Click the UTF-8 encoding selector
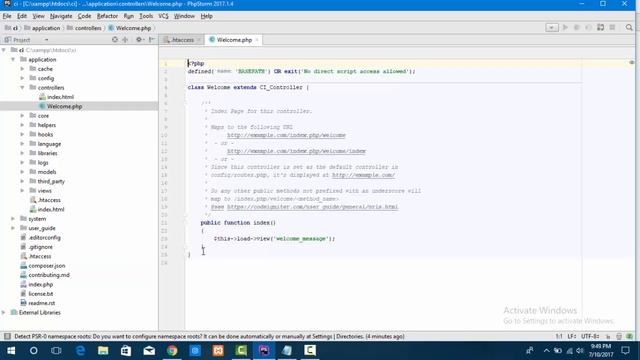 pyautogui.click(x=590, y=336)
